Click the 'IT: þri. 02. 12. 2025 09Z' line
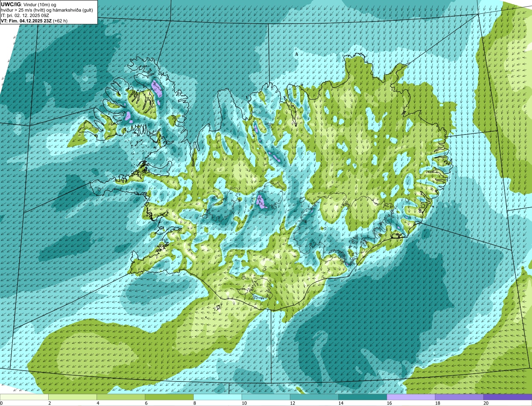 point(25,15)
